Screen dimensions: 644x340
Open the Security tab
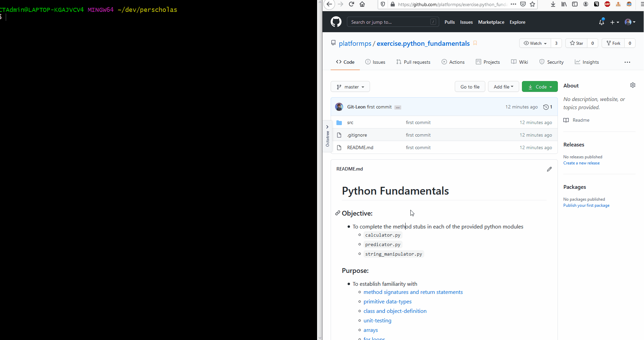point(551,62)
